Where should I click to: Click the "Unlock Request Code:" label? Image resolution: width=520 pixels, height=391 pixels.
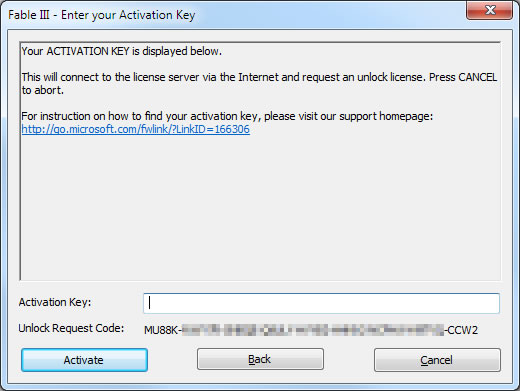pos(71,328)
